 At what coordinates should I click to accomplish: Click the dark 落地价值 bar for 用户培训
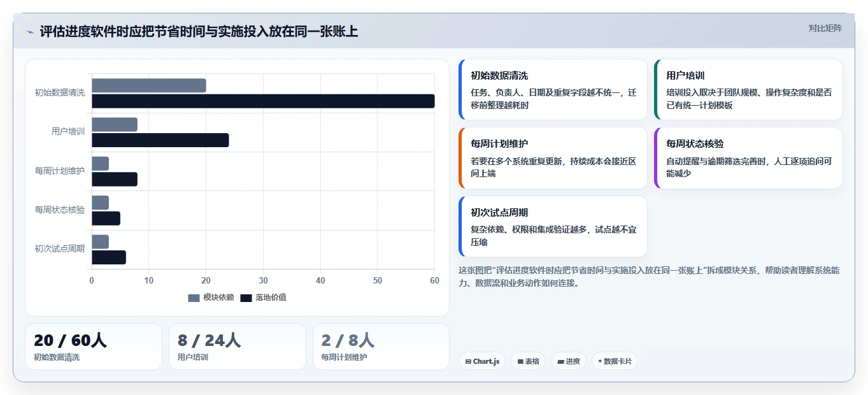pos(160,140)
